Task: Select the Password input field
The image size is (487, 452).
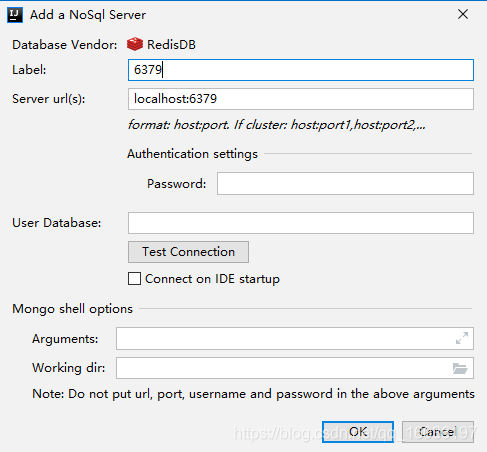Action: tap(345, 184)
